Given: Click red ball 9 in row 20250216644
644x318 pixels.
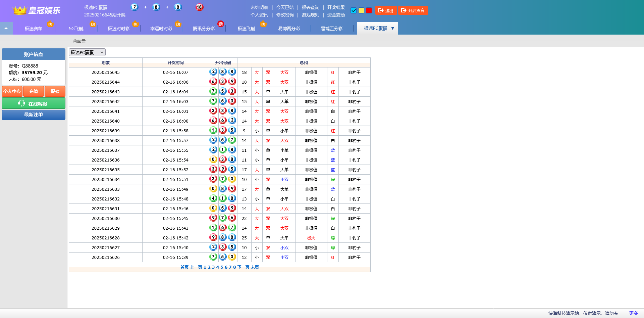Looking at the screenshot, I should (x=232, y=82).
